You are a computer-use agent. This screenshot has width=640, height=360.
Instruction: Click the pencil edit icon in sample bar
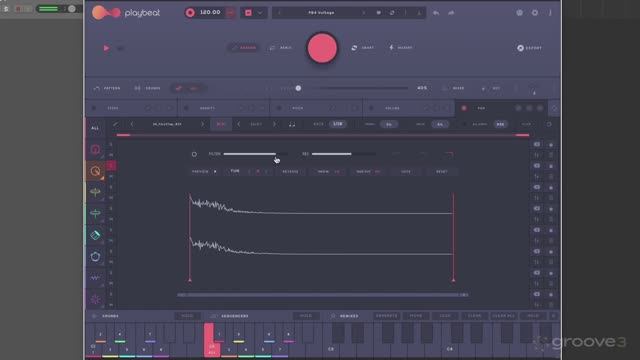pyautogui.click(x=116, y=124)
